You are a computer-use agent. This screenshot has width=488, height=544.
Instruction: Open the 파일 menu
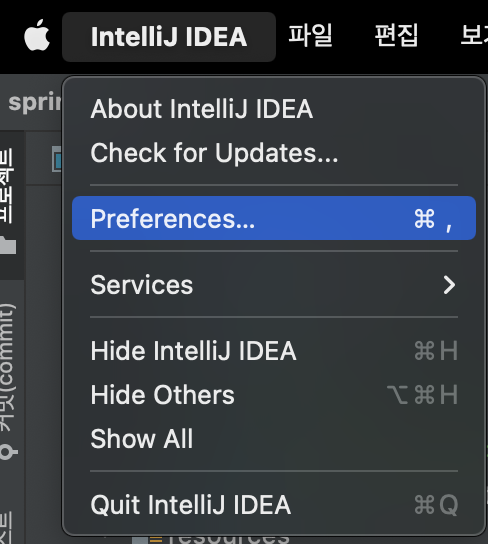pos(310,35)
